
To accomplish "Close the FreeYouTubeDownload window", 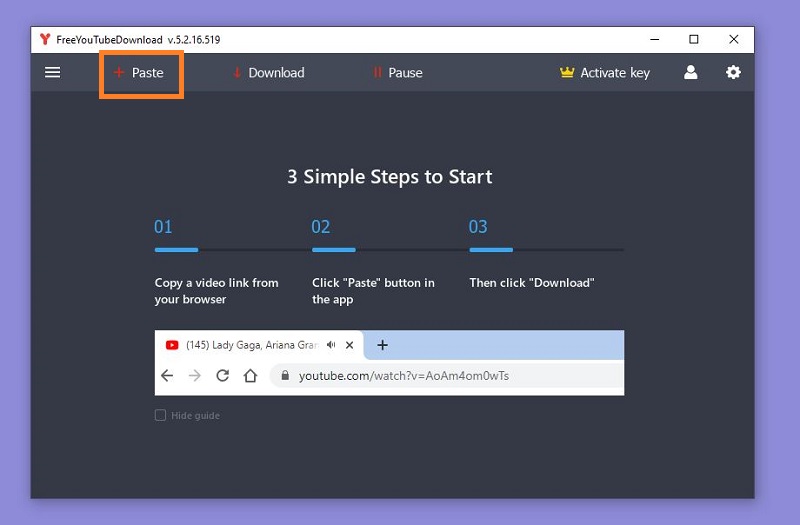I will (734, 39).
